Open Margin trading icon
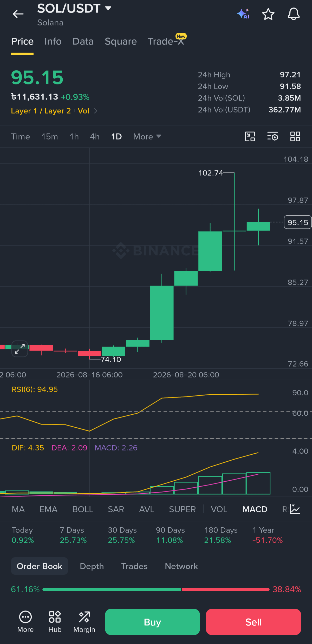The image size is (312, 644). (x=84, y=622)
